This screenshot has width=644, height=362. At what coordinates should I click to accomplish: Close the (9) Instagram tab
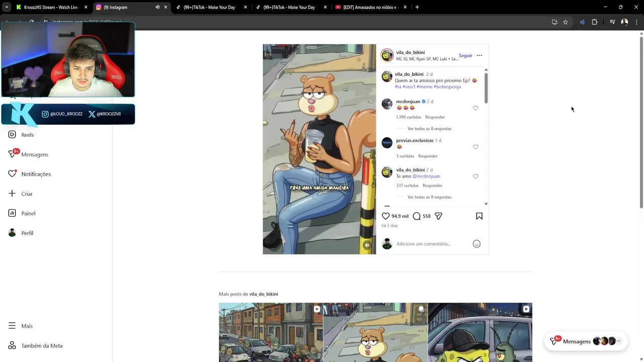[166, 7]
